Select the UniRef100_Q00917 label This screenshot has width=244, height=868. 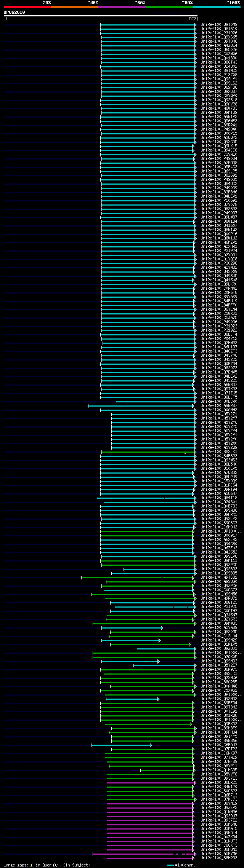click(x=219, y=536)
